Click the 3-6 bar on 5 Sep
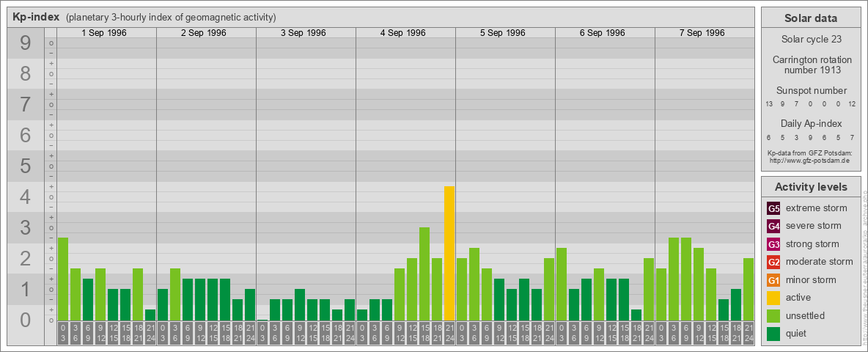The image size is (868, 352). pyautogui.click(x=474, y=284)
